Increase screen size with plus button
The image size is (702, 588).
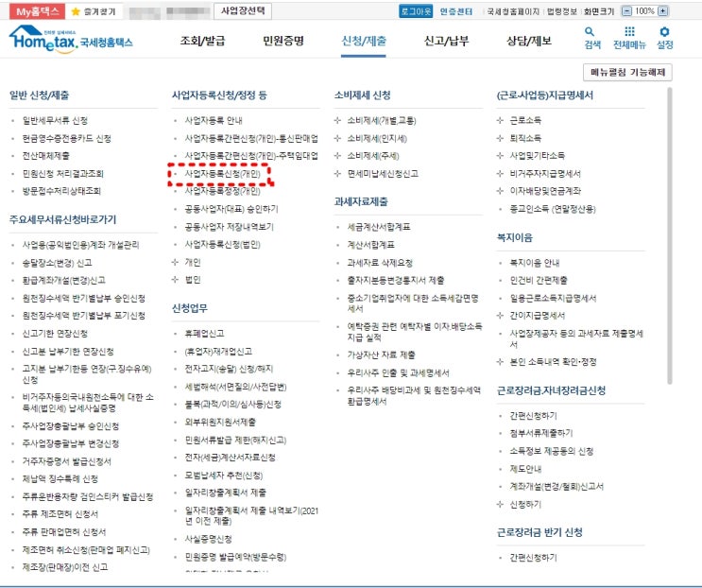pos(662,11)
